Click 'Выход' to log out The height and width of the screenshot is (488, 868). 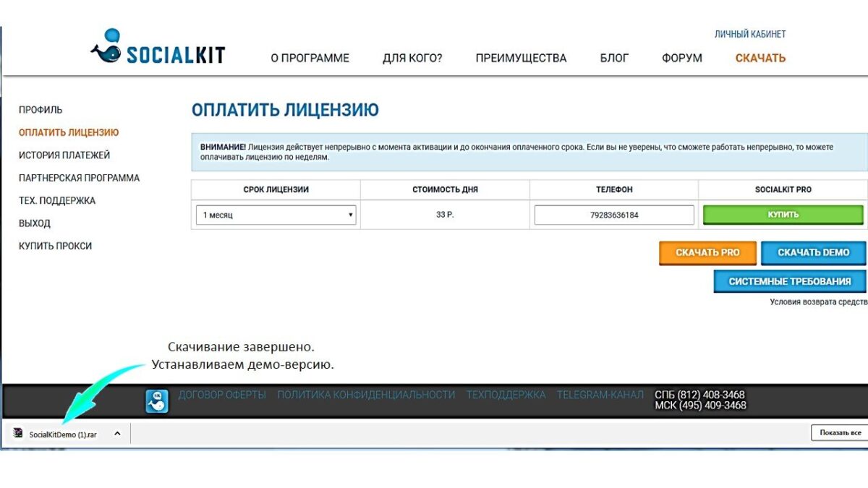(x=35, y=223)
